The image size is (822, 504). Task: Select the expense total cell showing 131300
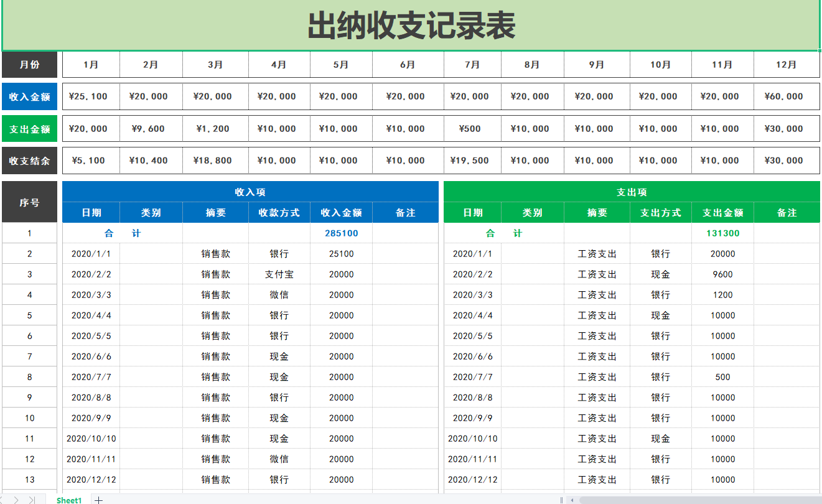(x=721, y=233)
